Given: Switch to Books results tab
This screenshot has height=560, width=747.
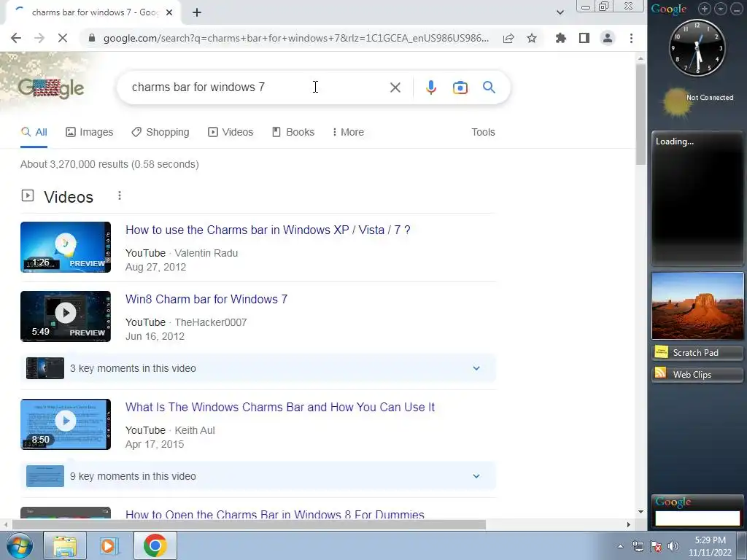Looking at the screenshot, I should coord(293,132).
